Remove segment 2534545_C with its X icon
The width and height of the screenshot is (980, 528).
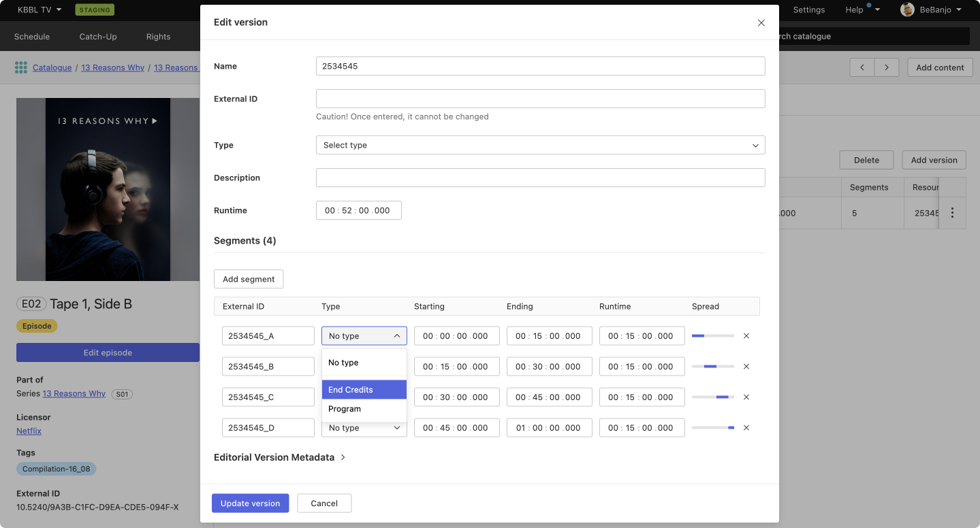coord(746,397)
